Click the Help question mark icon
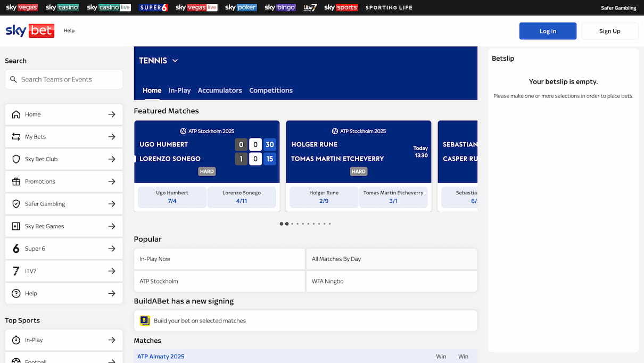Viewport: 644px width, 363px height. 16,293
